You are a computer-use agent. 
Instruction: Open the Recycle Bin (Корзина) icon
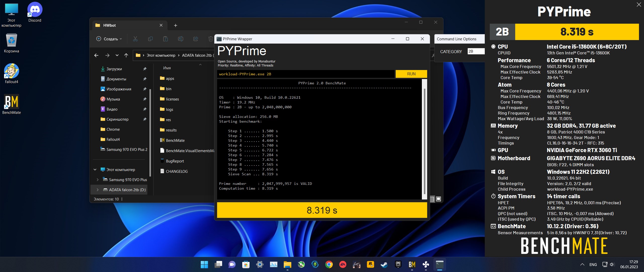[x=11, y=43]
